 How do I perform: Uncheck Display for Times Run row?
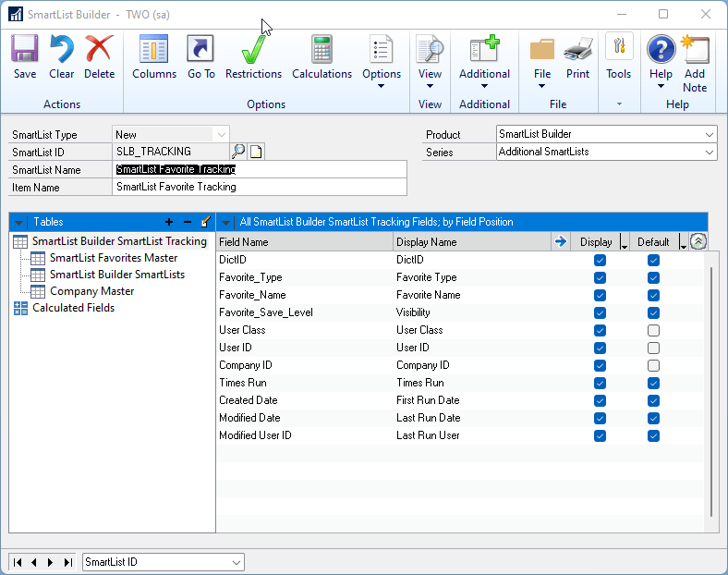pos(600,383)
